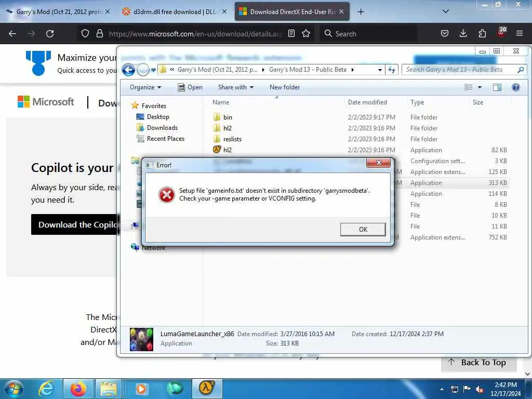The height and width of the screenshot is (399, 532).
Task: Open Windows Explorer taskbar icon
Action: (x=108, y=389)
